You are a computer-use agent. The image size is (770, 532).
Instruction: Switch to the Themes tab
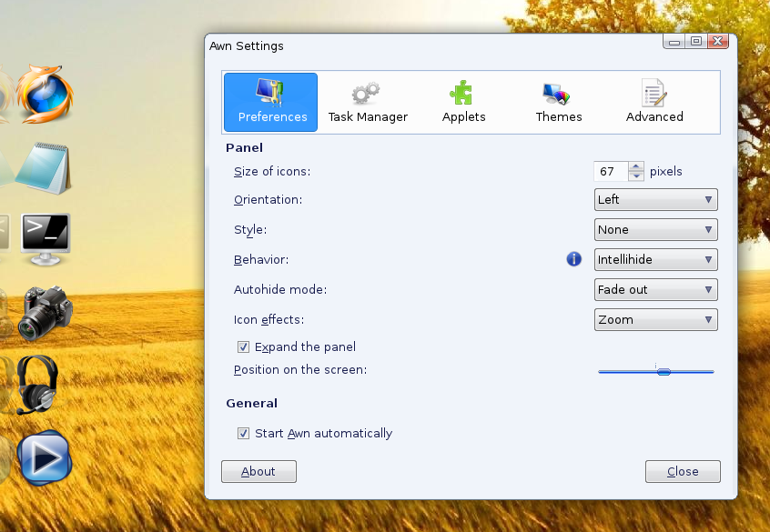pyautogui.click(x=558, y=102)
